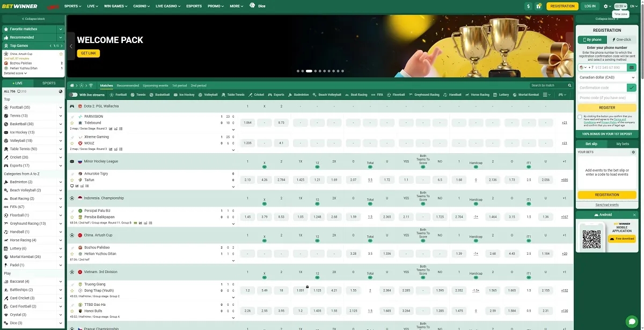Open the settings gear in header
This screenshot has width=644, height=330.
[x=607, y=6]
